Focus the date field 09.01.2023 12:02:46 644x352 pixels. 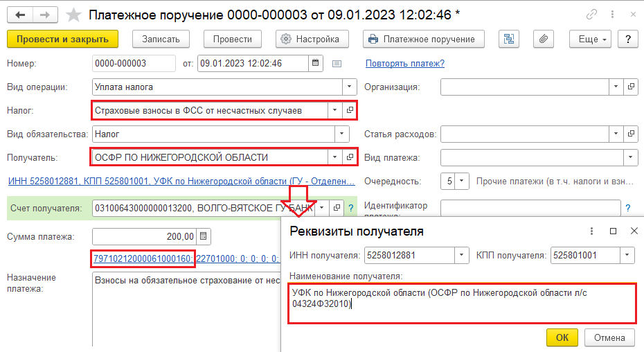(x=253, y=63)
